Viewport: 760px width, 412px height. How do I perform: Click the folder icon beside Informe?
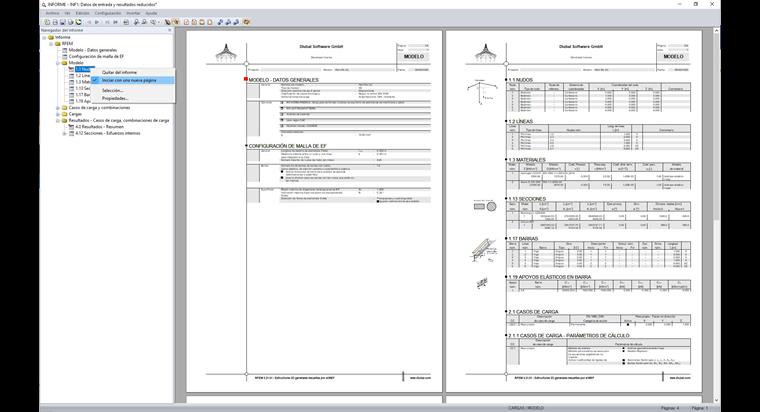(x=51, y=37)
